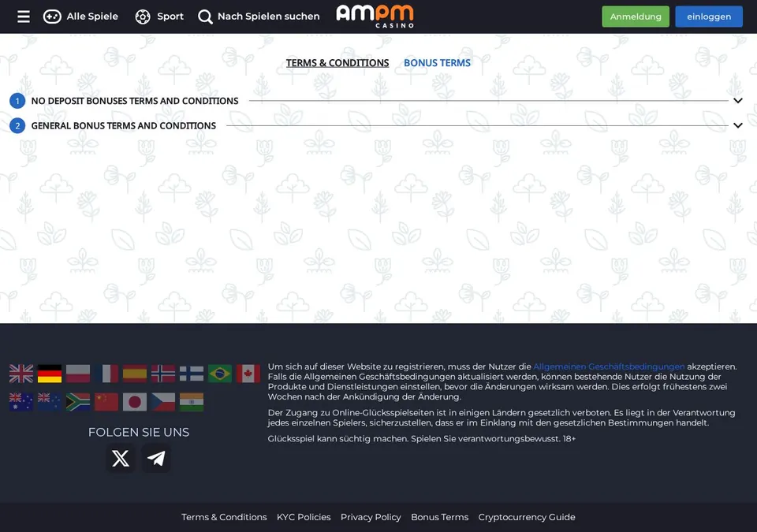Select the United Kingdom flag
The height and width of the screenshot is (532, 757).
pyautogui.click(x=21, y=374)
